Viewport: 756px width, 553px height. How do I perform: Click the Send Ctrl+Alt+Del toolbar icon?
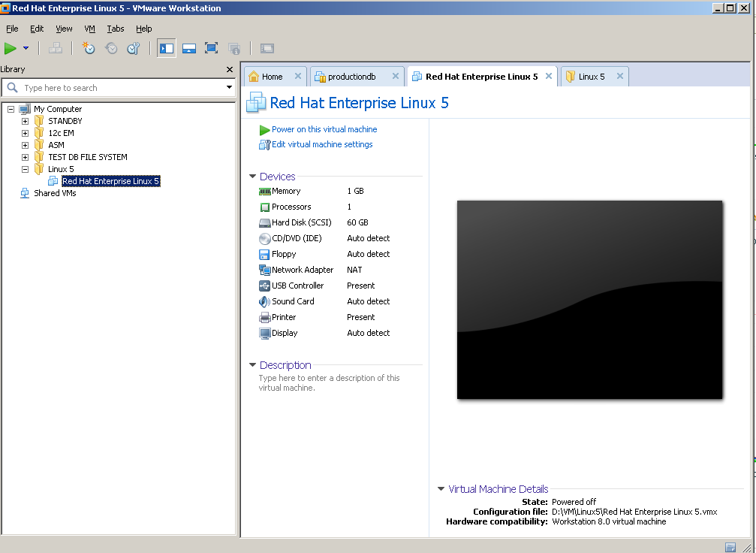[56, 48]
